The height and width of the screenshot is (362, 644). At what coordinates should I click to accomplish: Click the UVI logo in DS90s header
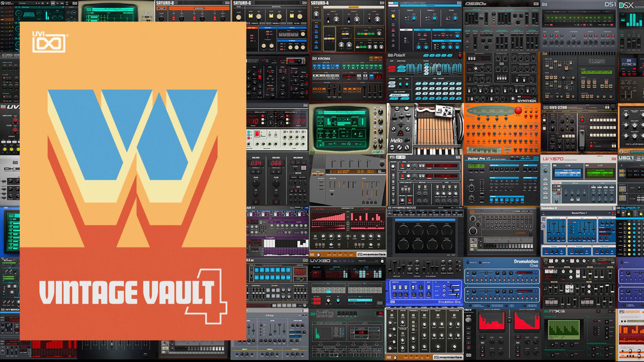[x=536, y=4]
